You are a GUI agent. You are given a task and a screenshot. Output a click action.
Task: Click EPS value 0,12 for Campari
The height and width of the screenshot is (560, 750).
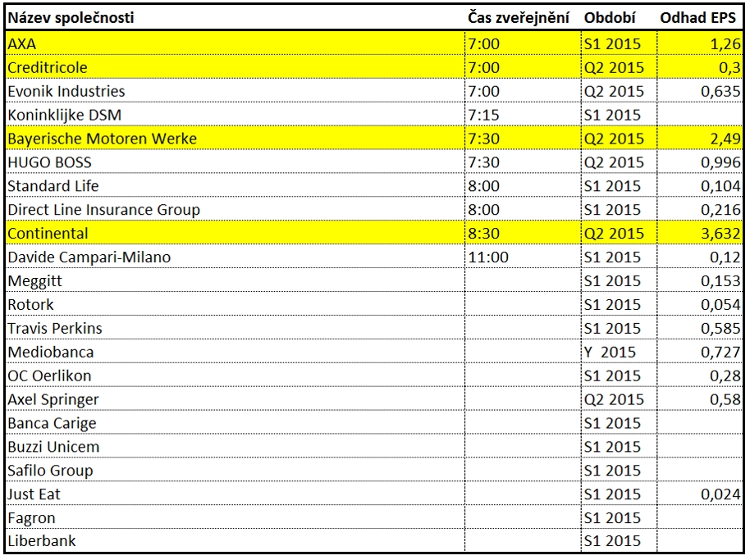click(x=725, y=257)
